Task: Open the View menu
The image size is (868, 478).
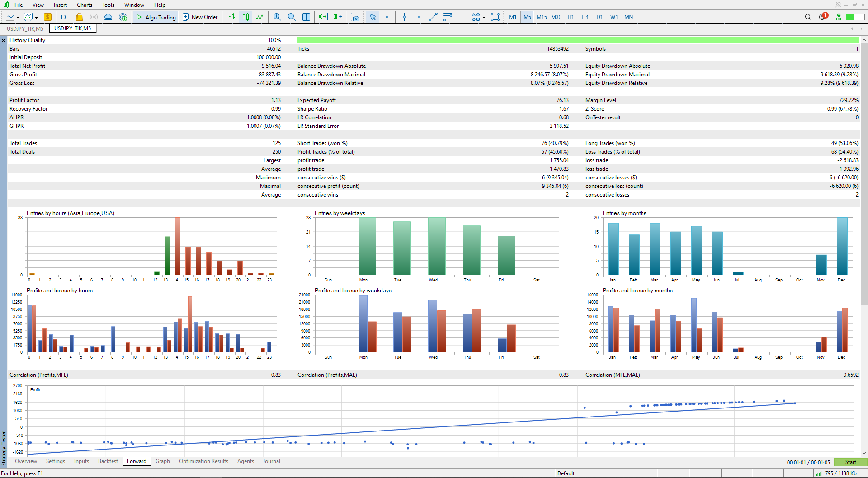Action: click(x=38, y=5)
